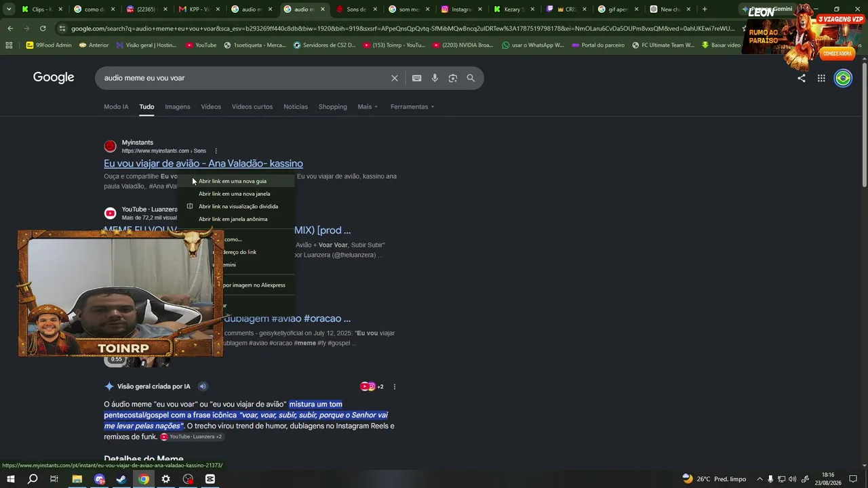The width and height of the screenshot is (868, 488).
Task: Choose 'Abrir link na visualização dividida'
Action: coord(236,206)
